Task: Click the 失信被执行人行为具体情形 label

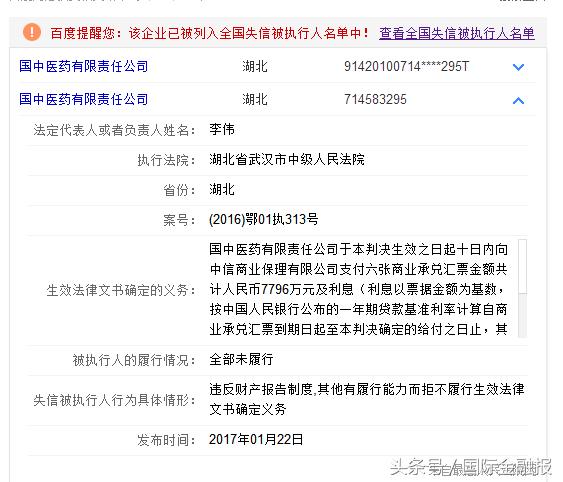Action: click(115, 400)
